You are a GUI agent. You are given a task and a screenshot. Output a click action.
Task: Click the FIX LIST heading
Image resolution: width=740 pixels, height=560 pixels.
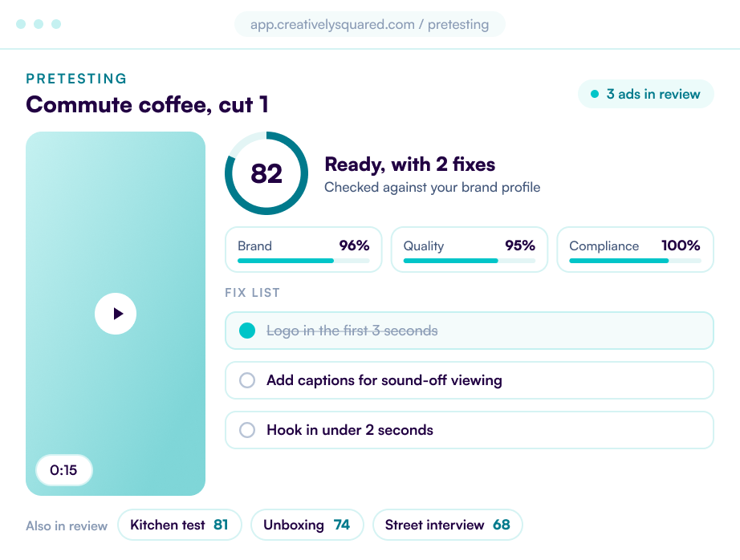point(252,293)
